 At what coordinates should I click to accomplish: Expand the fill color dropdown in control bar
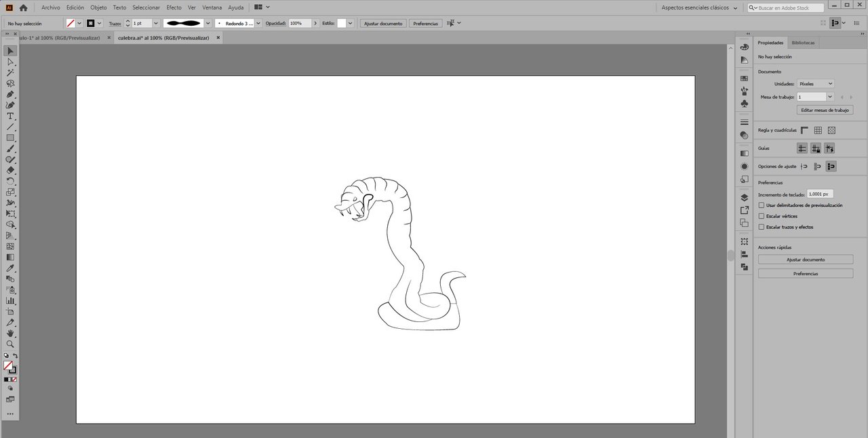79,23
